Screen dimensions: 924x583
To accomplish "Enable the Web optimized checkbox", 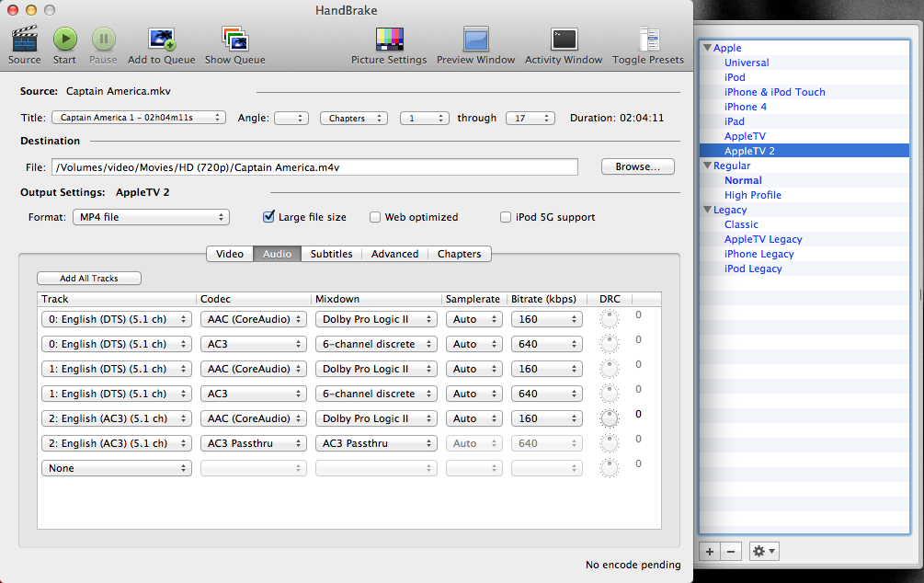I will tap(375, 217).
